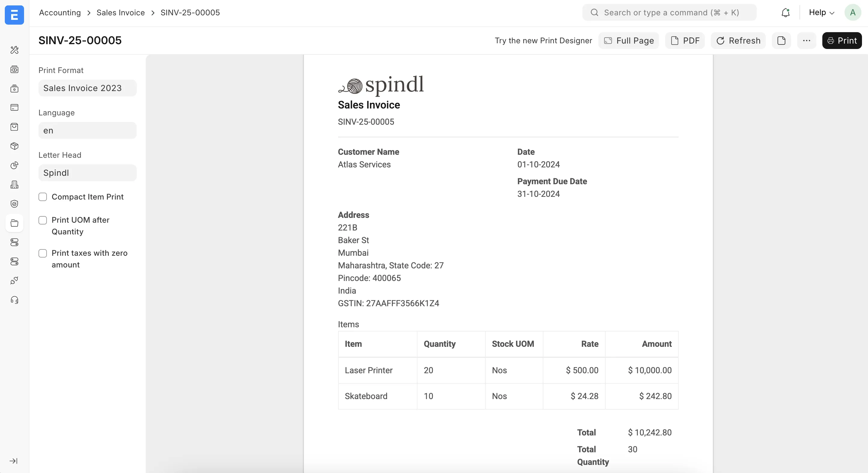This screenshot has width=868, height=473.
Task: Select the building Company icon in sidebar
Action: [14, 184]
